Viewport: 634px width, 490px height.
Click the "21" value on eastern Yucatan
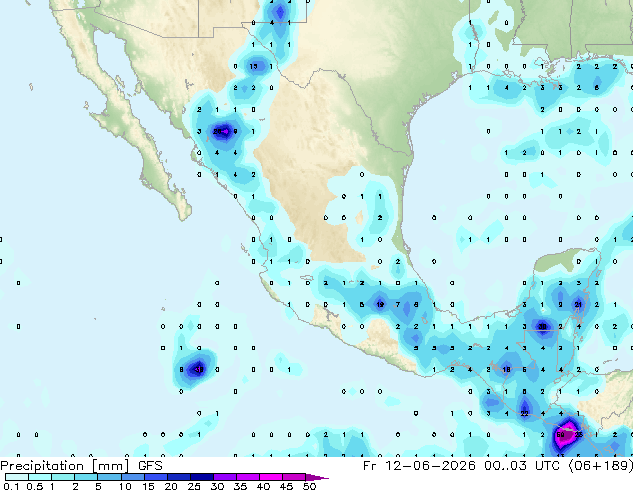pyautogui.click(x=578, y=304)
